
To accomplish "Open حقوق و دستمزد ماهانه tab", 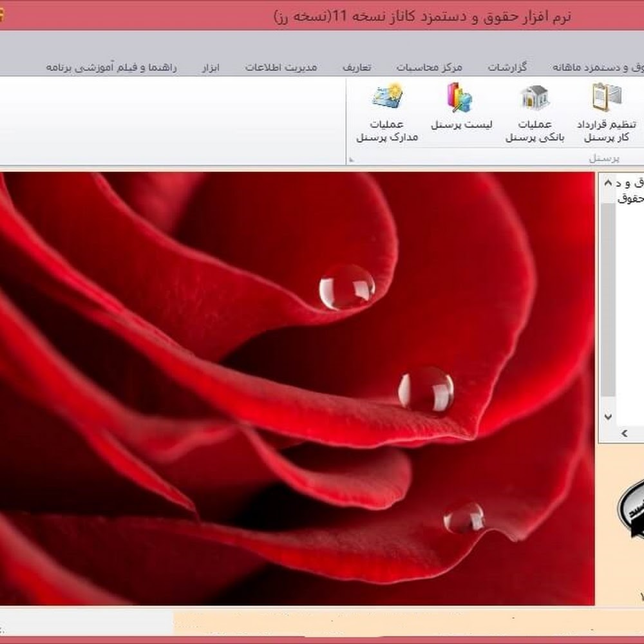I will 598,68.
